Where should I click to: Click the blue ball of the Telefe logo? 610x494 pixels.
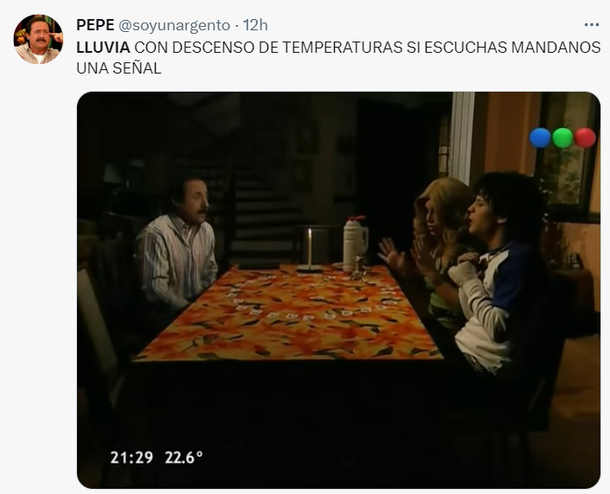point(540,138)
